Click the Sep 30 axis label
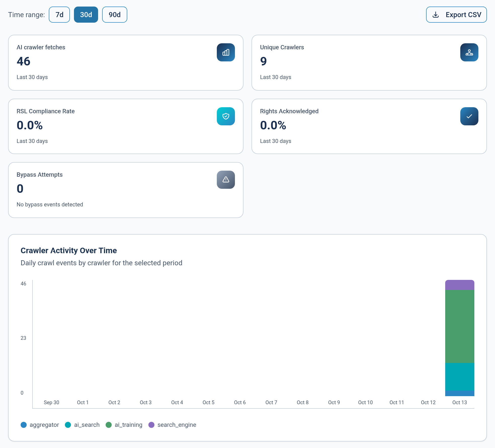This screenshot has height=448, width=495. (x=52, y=402)
